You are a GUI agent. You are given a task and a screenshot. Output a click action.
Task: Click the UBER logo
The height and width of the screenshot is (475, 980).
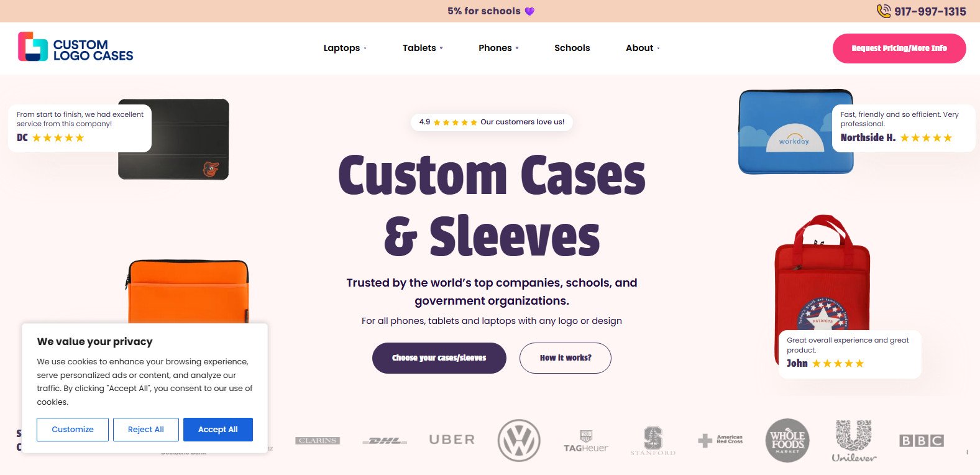452,440
